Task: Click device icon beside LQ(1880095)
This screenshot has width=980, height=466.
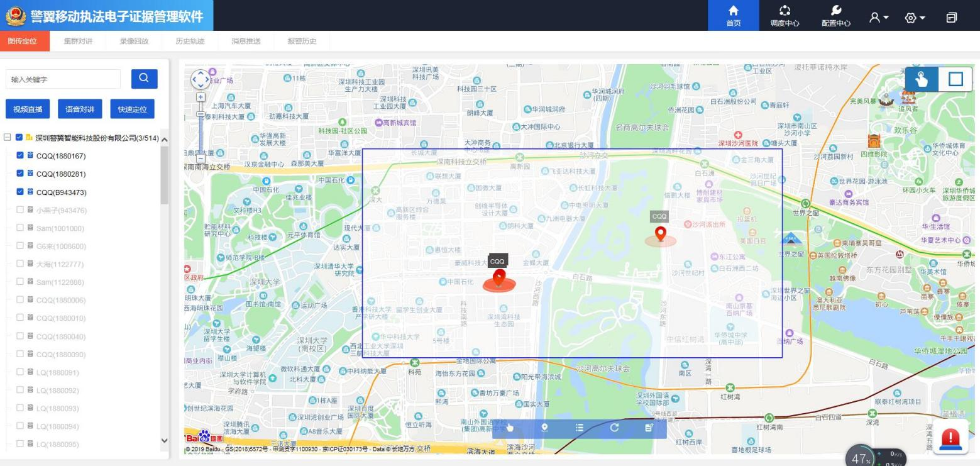Action: [x=30, y=444]
